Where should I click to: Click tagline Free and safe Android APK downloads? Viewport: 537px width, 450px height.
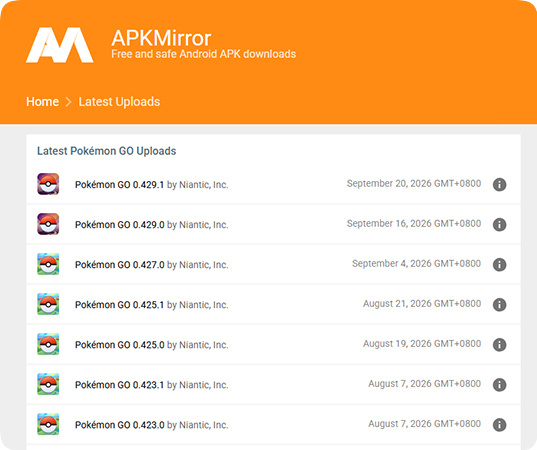point(204,54)
